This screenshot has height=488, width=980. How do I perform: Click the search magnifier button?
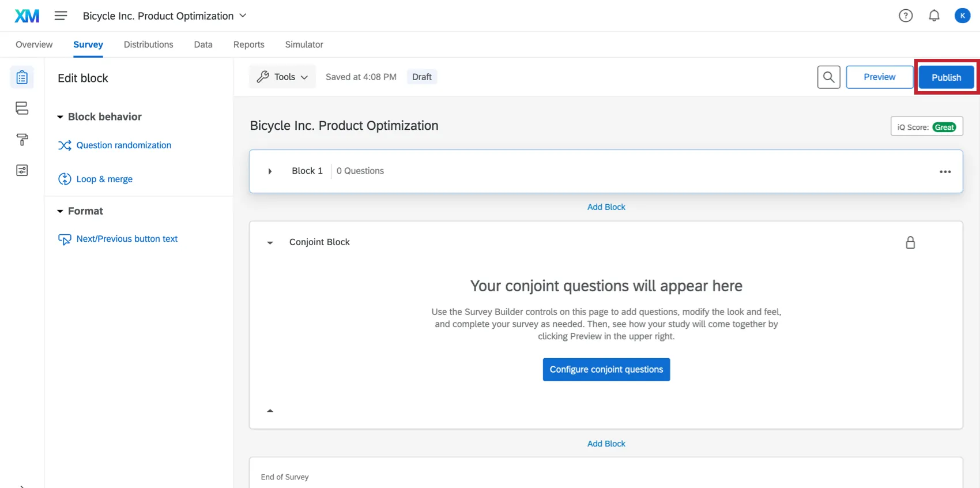pyautogui.click(x=828, y=77)
